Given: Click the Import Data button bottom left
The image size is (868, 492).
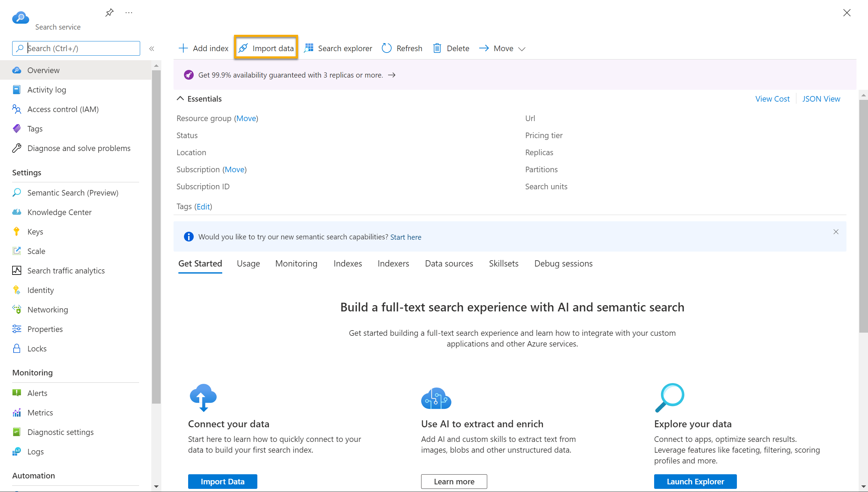Looking at the screenshot, I should [x=222, y=481].
